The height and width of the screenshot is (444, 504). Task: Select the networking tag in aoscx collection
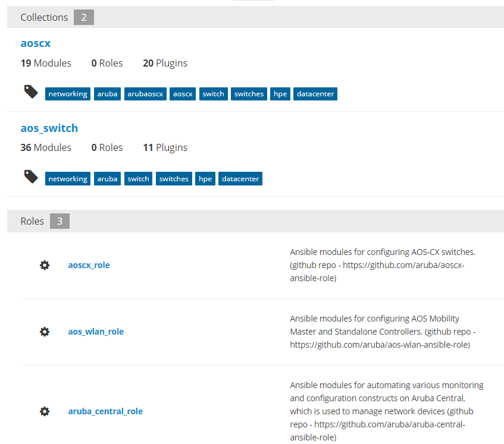point(68,94)
